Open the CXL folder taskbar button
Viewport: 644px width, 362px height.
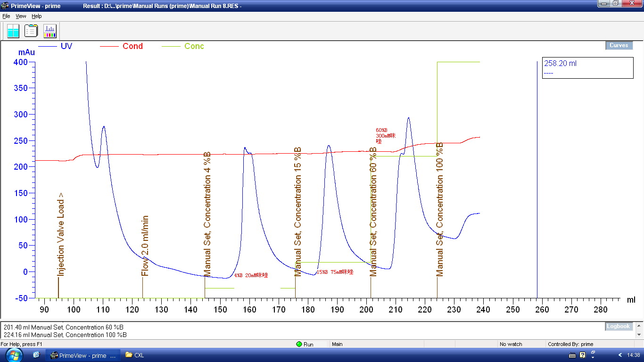(135, 355)
